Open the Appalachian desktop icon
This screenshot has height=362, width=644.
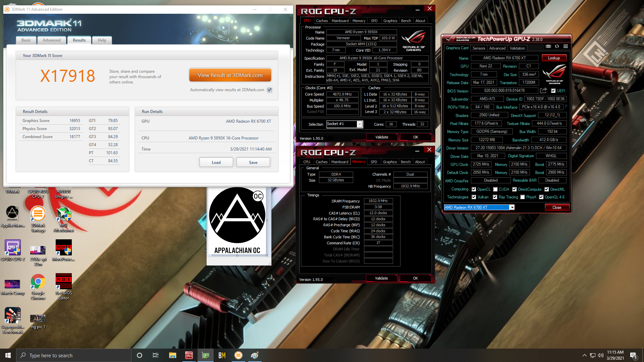point(12,217)
